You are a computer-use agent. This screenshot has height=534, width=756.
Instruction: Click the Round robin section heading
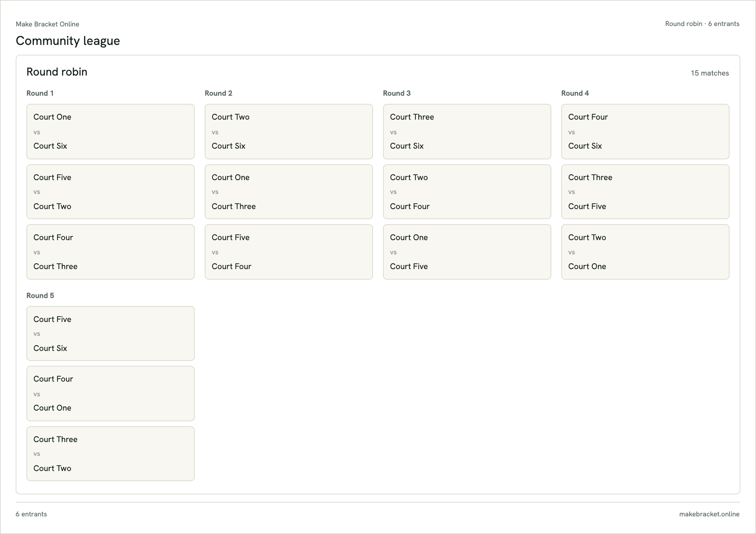[57, 72]
